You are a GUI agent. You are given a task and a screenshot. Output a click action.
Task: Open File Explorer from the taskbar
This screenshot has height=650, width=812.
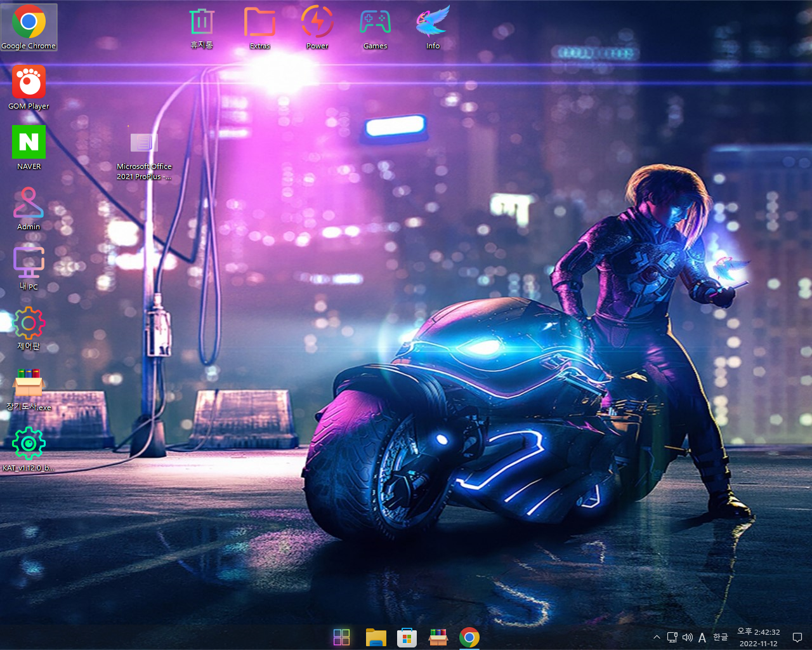[x=376, y=637]
